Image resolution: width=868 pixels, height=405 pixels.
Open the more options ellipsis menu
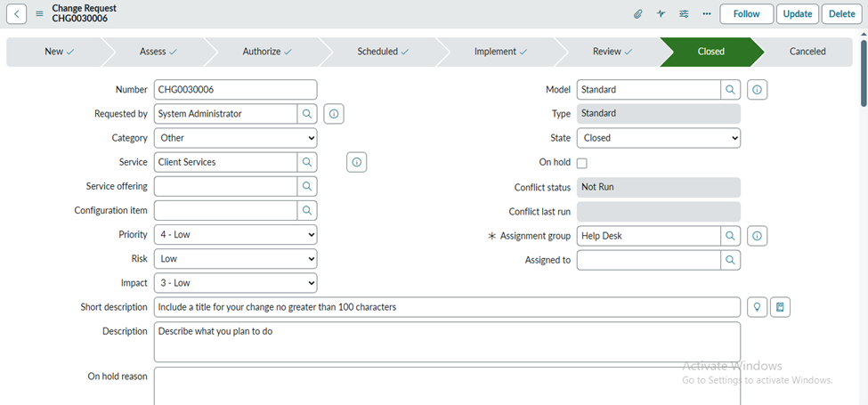coord(707,14)
